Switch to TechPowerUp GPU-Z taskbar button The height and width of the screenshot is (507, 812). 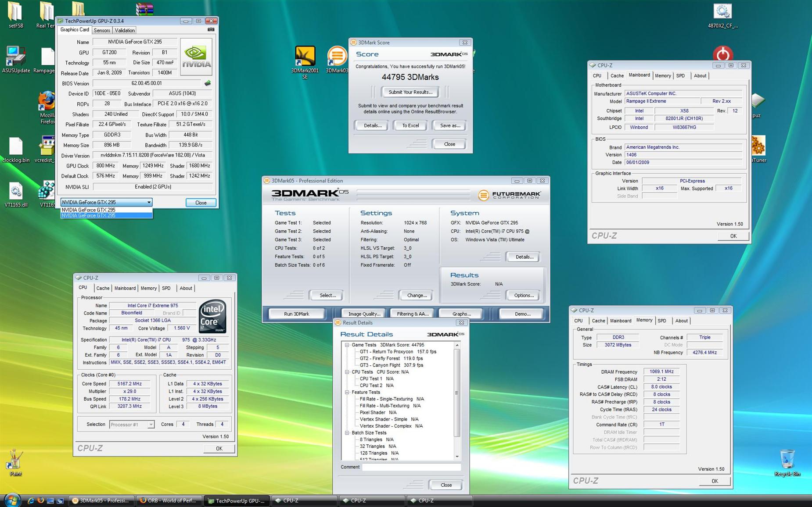point(237,500)
